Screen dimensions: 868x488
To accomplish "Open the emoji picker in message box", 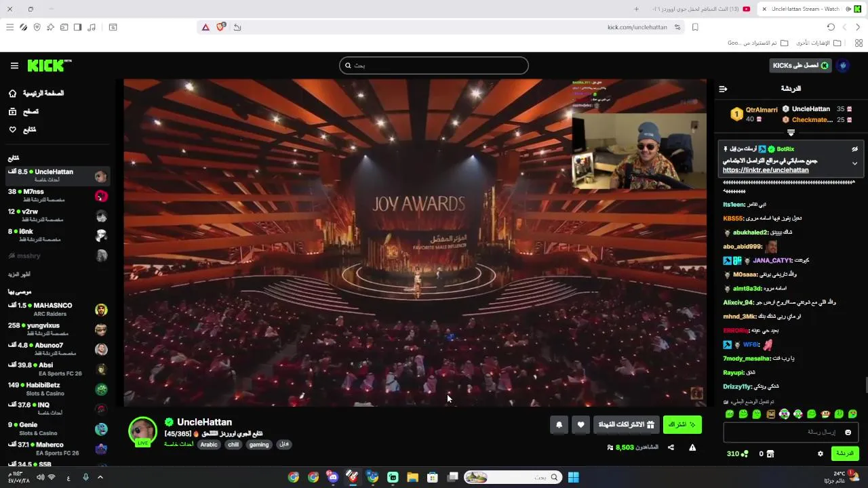I will [x=848, y=432].
